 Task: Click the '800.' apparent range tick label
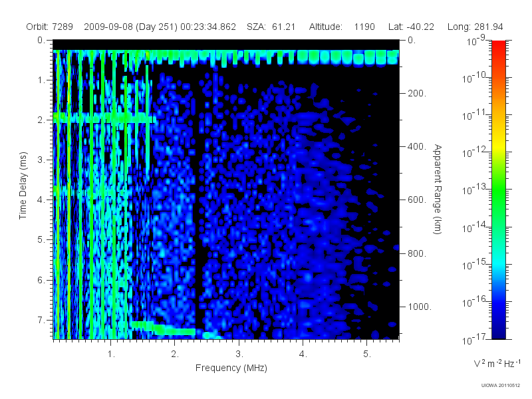(x=417, y=253)
